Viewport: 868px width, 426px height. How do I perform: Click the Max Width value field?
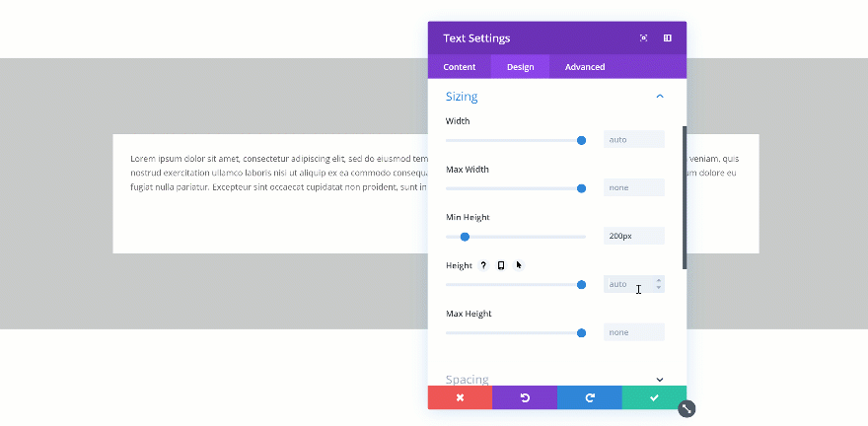click(x=633, y=187)
